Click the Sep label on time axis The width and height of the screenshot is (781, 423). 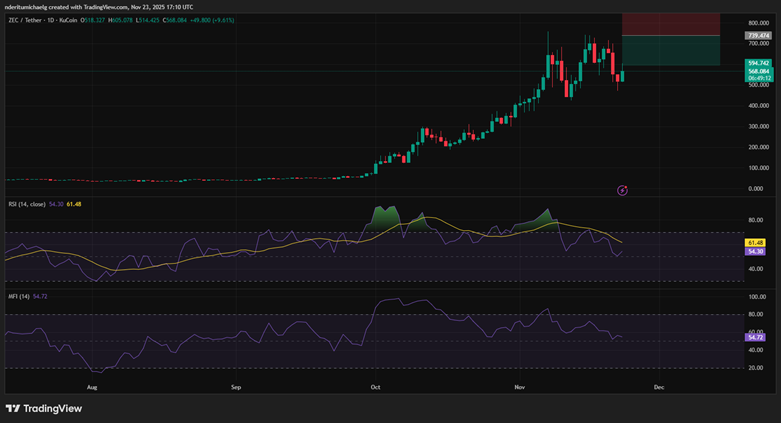[236, 386]
